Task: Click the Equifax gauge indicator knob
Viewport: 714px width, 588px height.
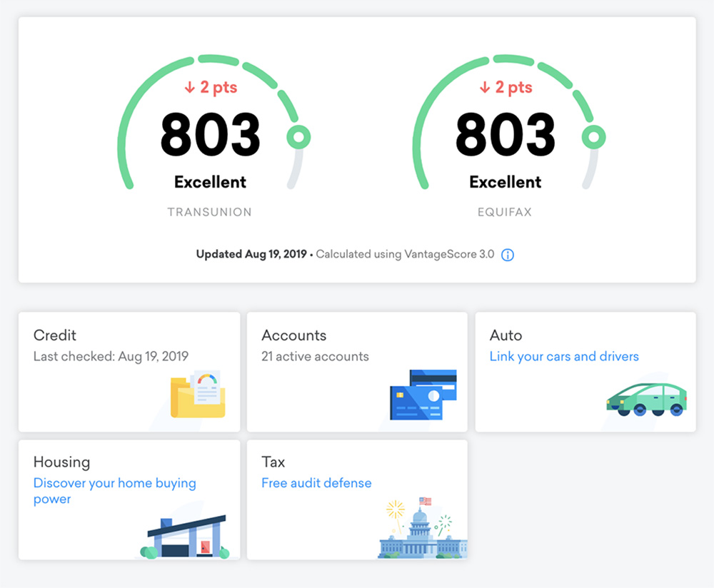Action: pyautogui.click(x=594, y=136)
